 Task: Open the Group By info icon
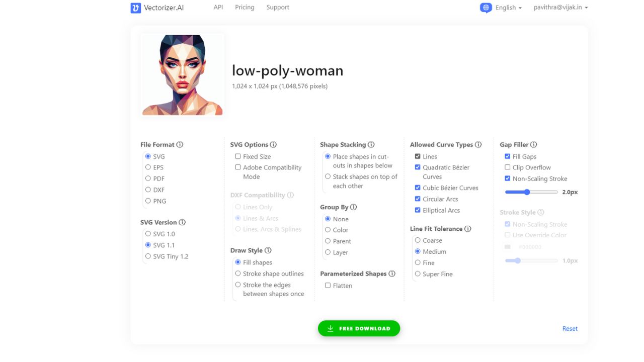[x=354, y=207]
